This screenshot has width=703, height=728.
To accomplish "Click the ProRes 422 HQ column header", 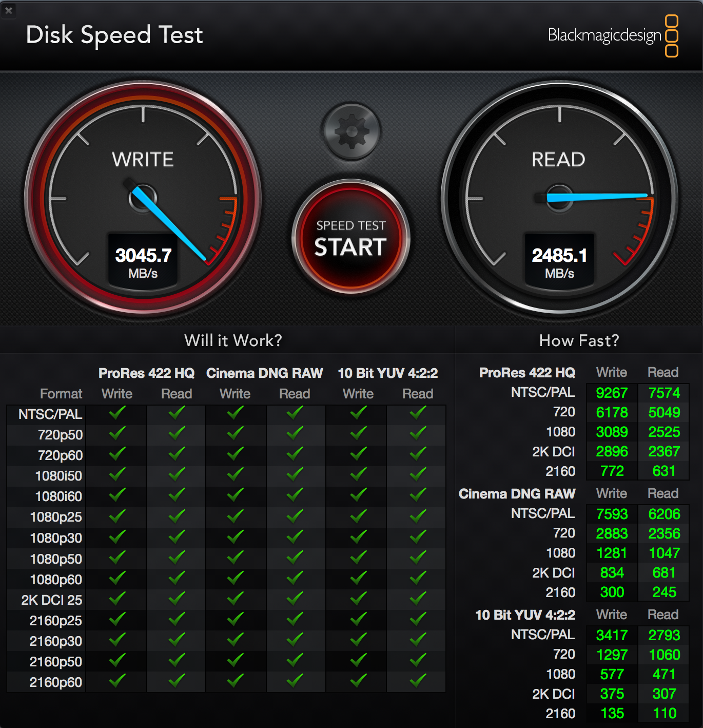I will [x=146, y=373].
